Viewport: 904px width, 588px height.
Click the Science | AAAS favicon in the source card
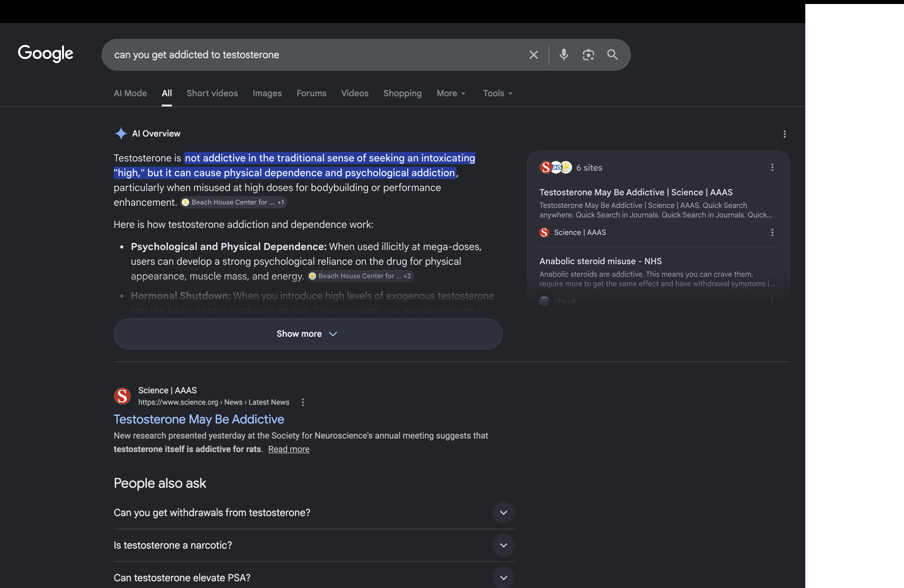coord(544,232)
